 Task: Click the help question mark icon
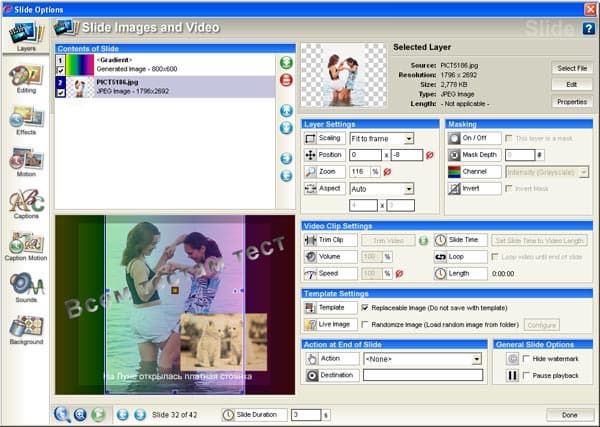pos(588,28)
